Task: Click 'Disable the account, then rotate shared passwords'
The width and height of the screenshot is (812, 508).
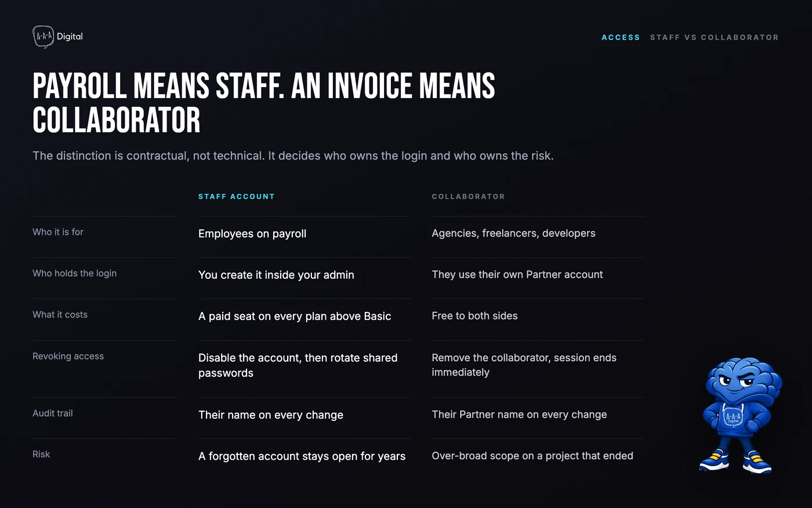Action: pos(298,365)
